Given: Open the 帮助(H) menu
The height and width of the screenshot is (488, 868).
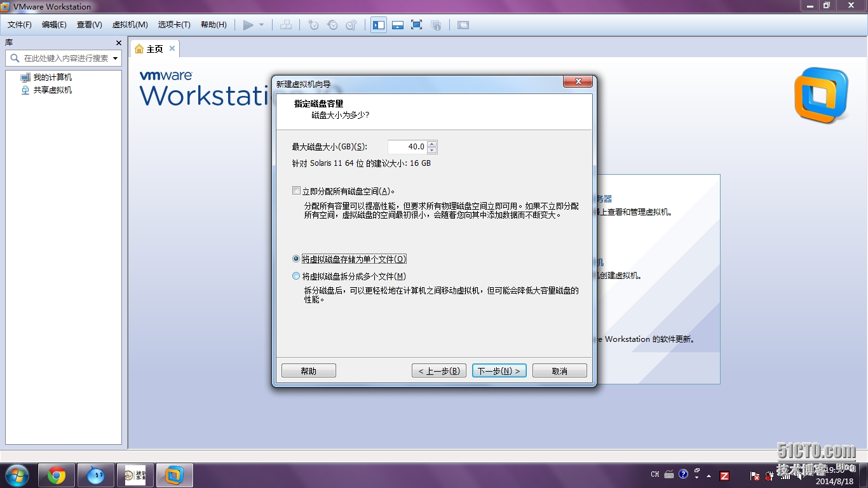Looking at the screenshot, I should click(x=214, y=25).
